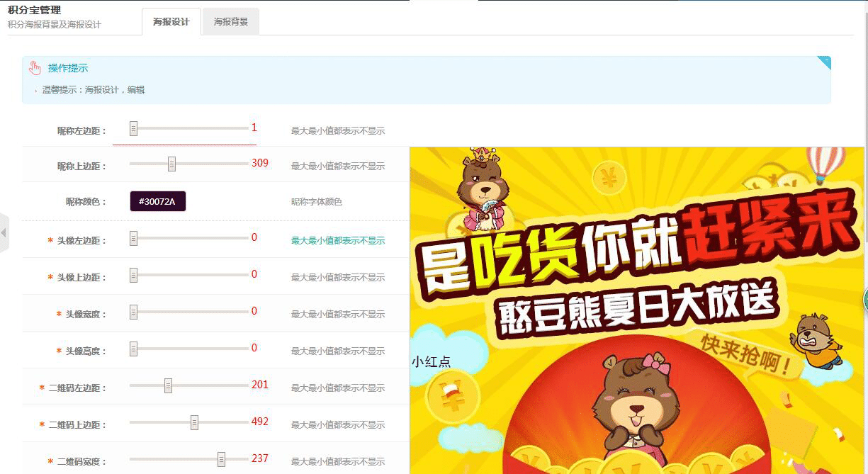The height and width of the screenshot is (474, 868).
Task: Click the 昵称上边距 slider handle
Action: coord(171,164)
